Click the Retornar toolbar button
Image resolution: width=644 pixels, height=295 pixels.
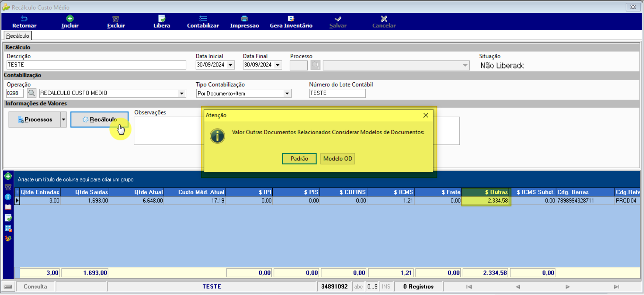(x=24, y=22)
